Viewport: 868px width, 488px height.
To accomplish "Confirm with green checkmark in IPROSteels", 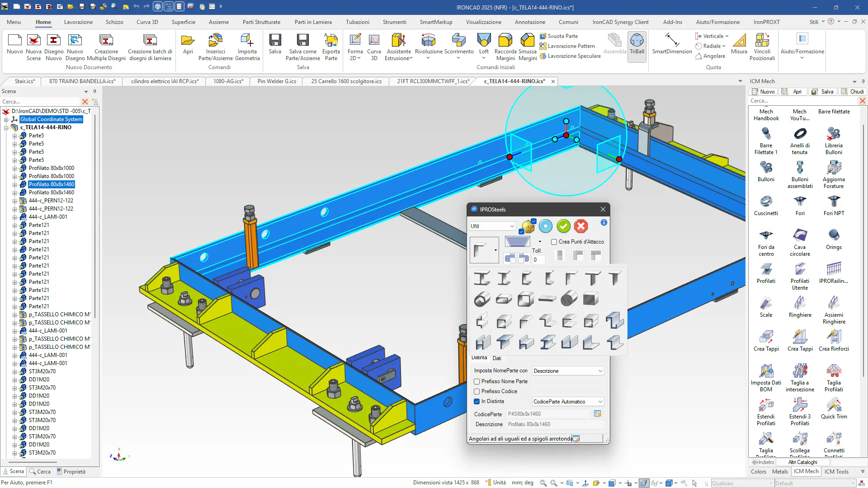I will click(x=563, y=226).
